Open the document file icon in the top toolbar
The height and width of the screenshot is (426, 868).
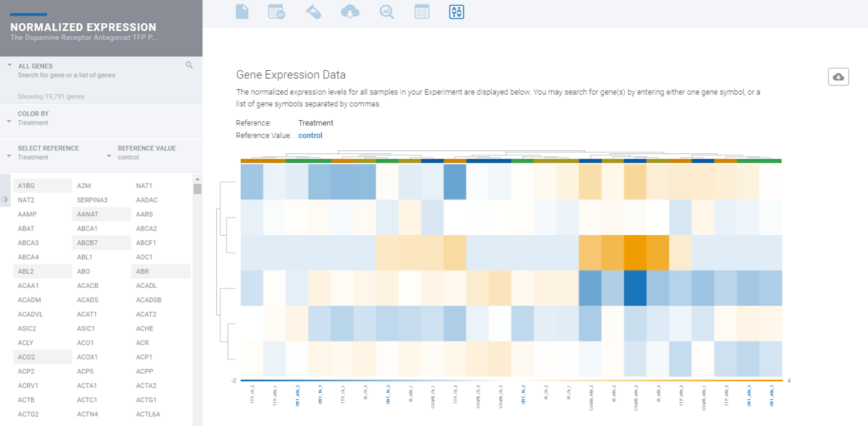coord(242,12)
